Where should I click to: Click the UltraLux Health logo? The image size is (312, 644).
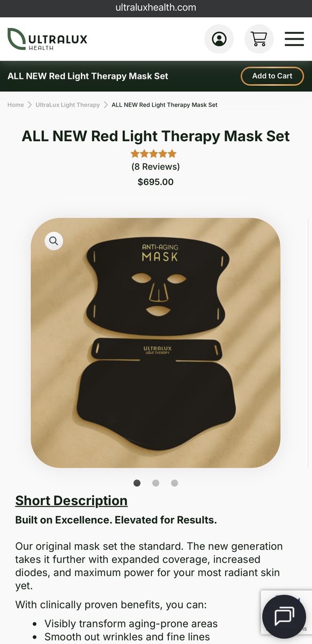point(47,39)
